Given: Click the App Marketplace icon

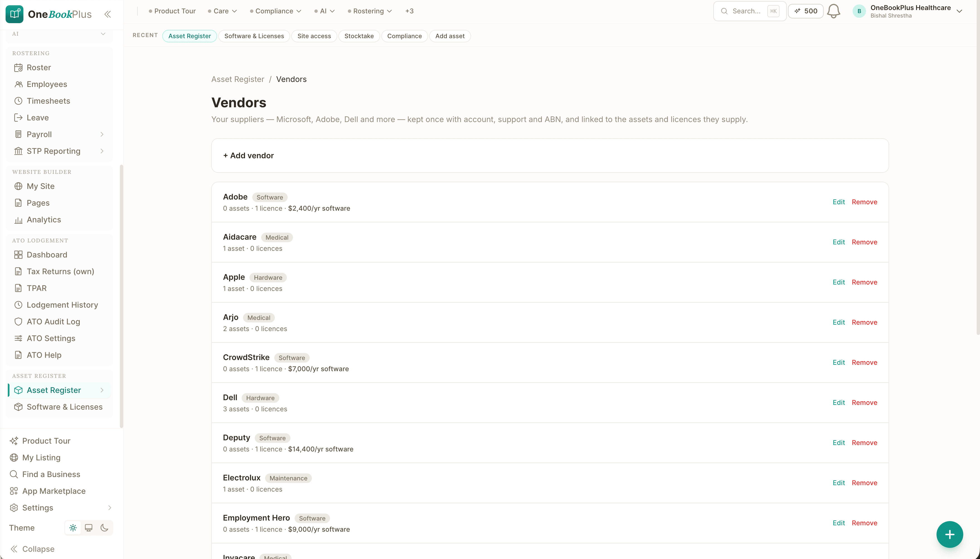Looking at the screenshot, I should coord(14,491).
